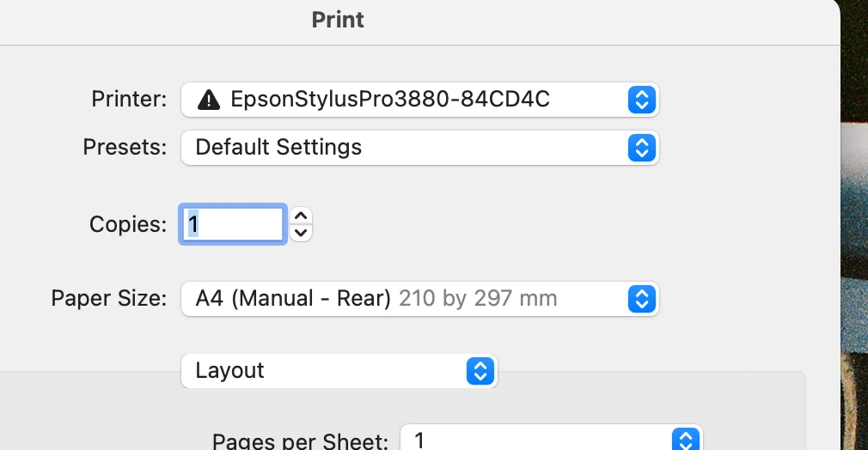The width and height of the screenshot is (868, 450).
Task: Click the warning triangle beside the printer name
Action: coord(209,100)
